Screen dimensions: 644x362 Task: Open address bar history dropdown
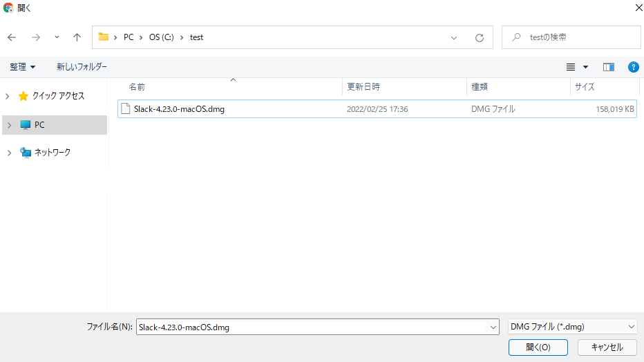click(454, 38)
